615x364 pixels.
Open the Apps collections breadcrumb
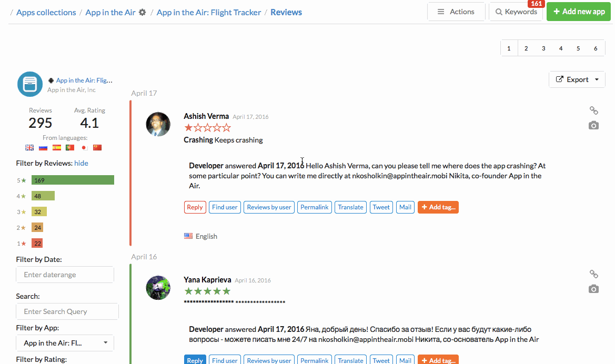click(46, 12)
